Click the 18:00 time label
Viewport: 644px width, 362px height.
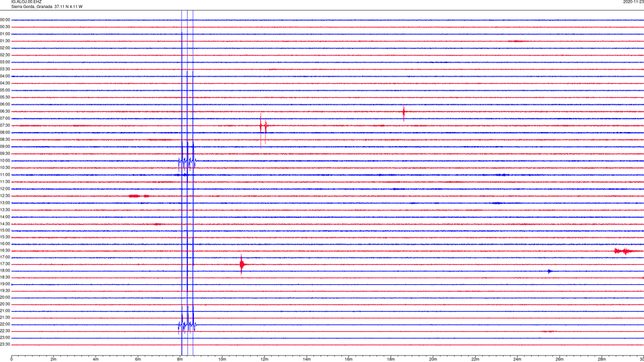coord(5,270)
